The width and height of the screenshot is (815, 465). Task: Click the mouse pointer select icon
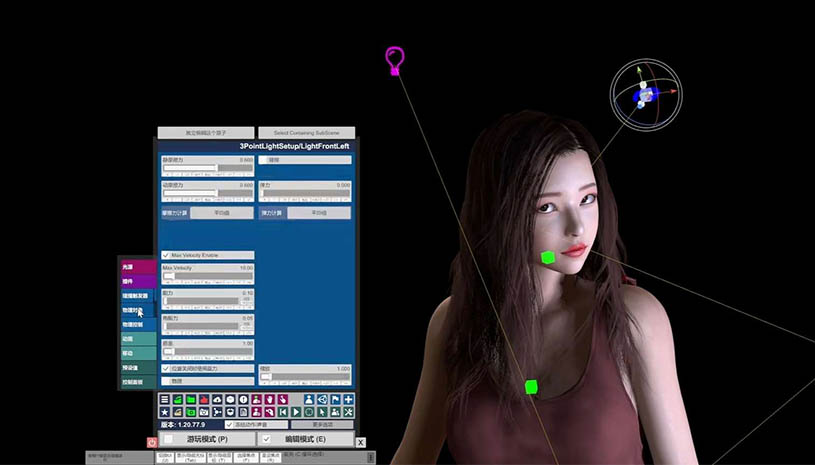322,412
